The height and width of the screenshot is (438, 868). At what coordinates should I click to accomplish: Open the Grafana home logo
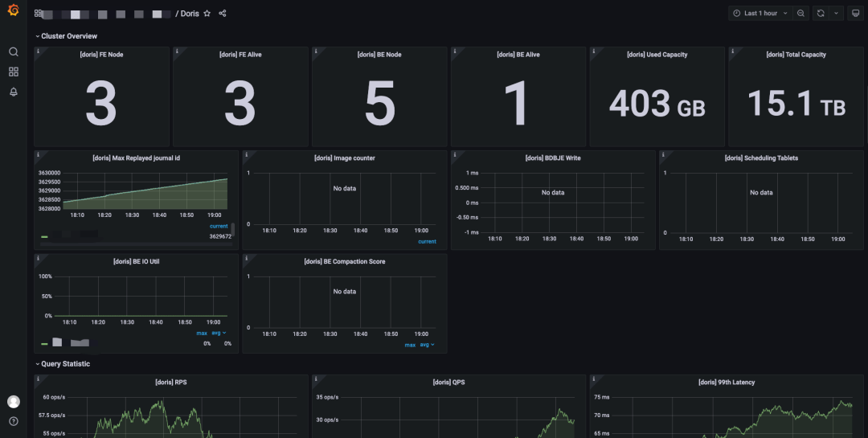click(x=14, y=10)
